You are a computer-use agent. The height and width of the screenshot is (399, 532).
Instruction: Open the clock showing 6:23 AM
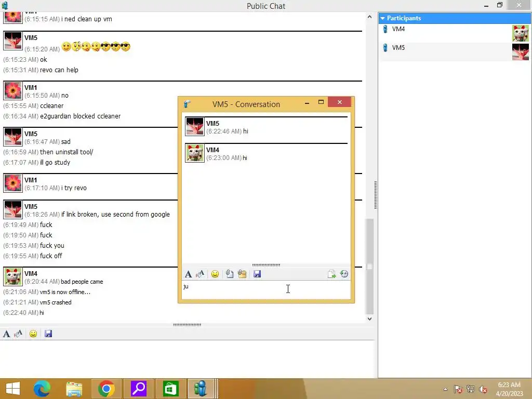coord(509,389)
